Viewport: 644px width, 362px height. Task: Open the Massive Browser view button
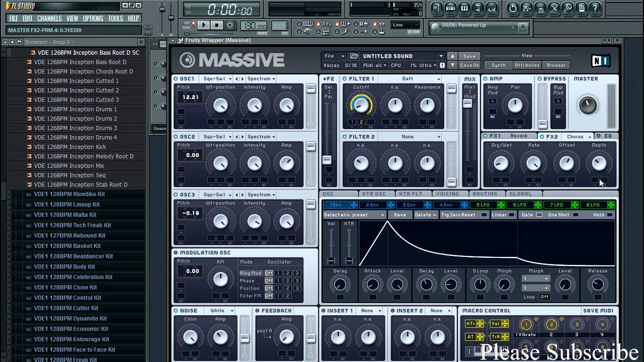pos(556,65)
